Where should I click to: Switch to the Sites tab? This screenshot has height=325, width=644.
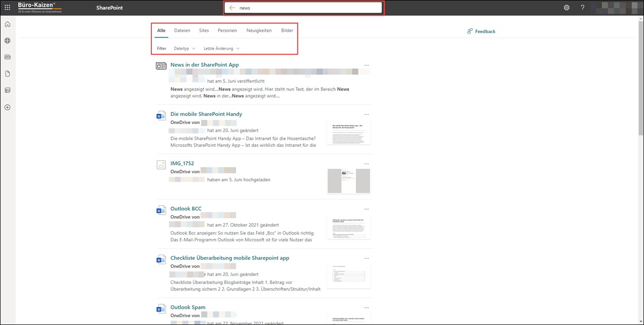(x=204, y=30)
